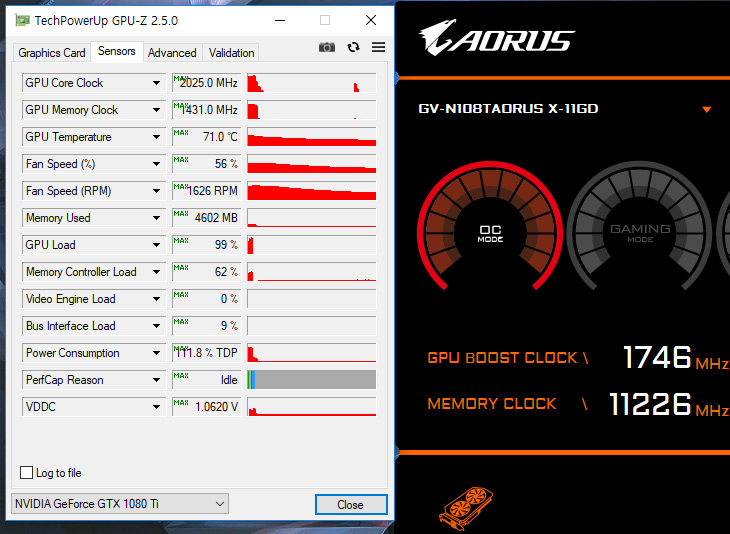Image resolution: width=730 pixels, height=534 pixels.
Task: Click the 4602 MB memory used value
Action: coord(207,218)
